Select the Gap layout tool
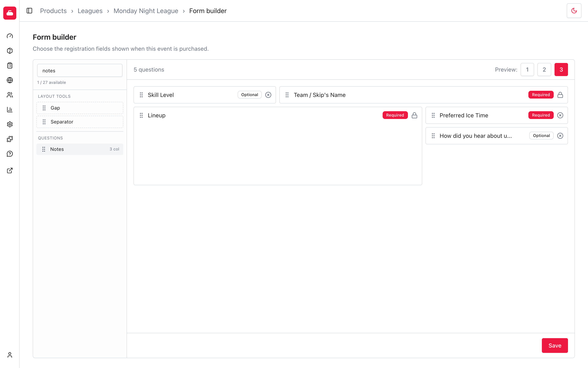588x368 pixels. 80,108
